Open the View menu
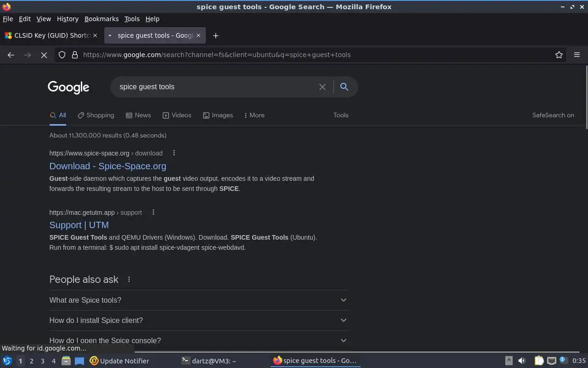This screenshot has height=368, width=588. tap(44, 19)
